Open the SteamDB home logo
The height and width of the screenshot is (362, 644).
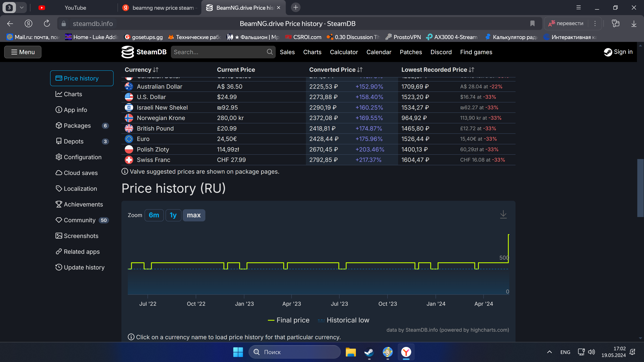[144, 52]
